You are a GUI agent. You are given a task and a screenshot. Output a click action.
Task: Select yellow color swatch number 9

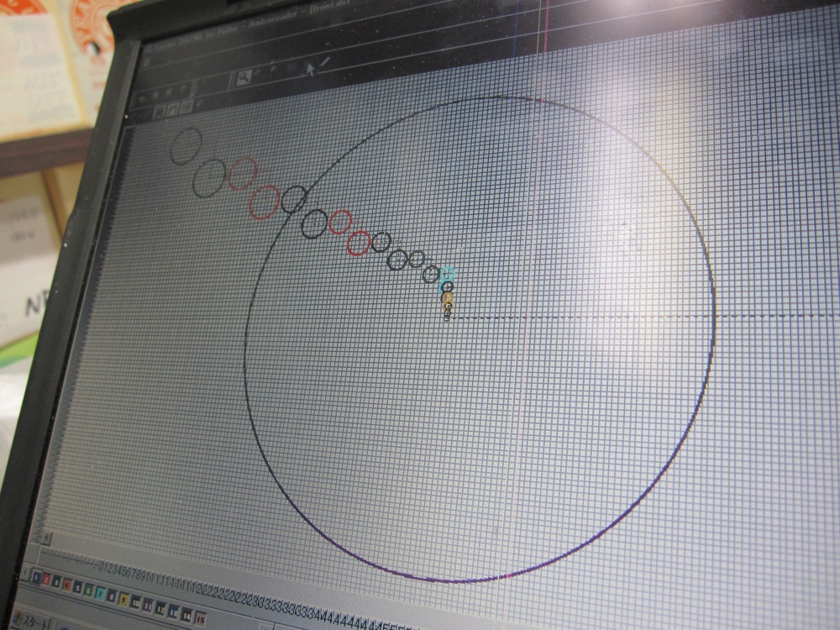click(123, 599)
